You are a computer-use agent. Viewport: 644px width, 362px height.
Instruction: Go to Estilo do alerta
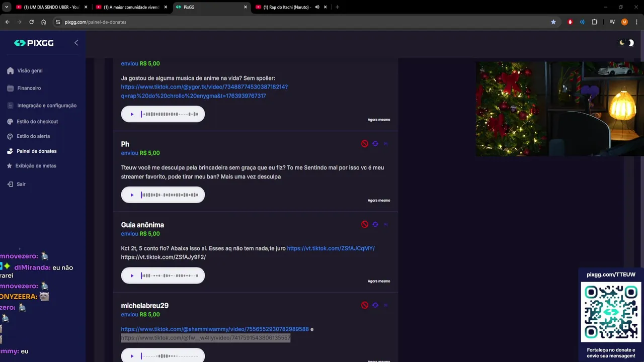coord(33,136)
